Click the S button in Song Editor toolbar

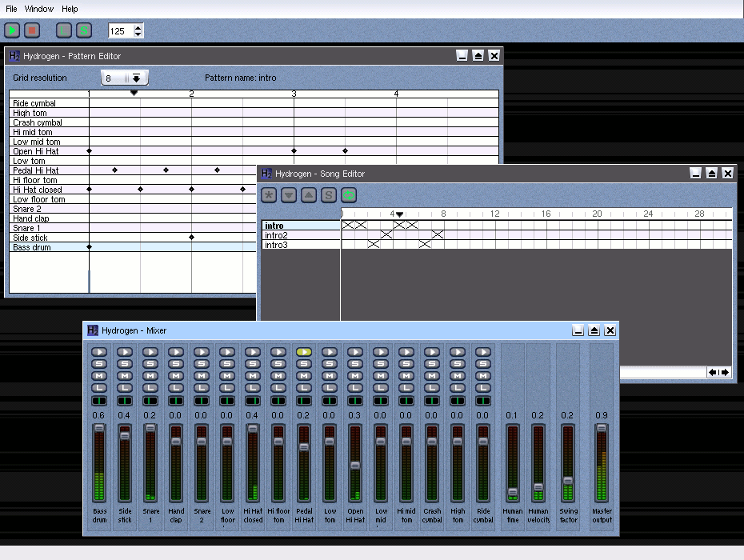[x=329, y=195]
